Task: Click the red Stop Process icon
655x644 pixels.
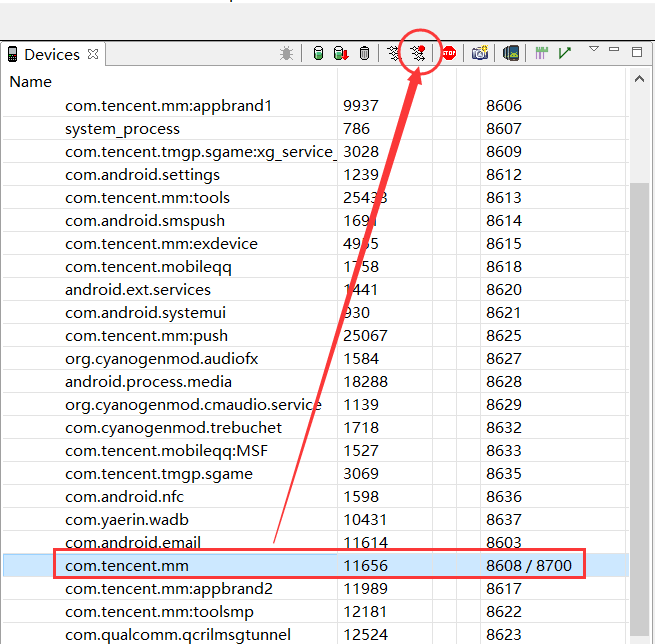Action: 449,53
